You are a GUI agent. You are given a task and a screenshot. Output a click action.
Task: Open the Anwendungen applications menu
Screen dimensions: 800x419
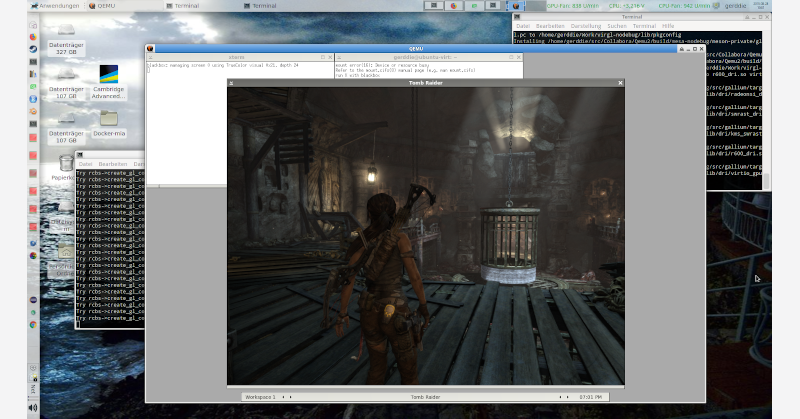55,6
